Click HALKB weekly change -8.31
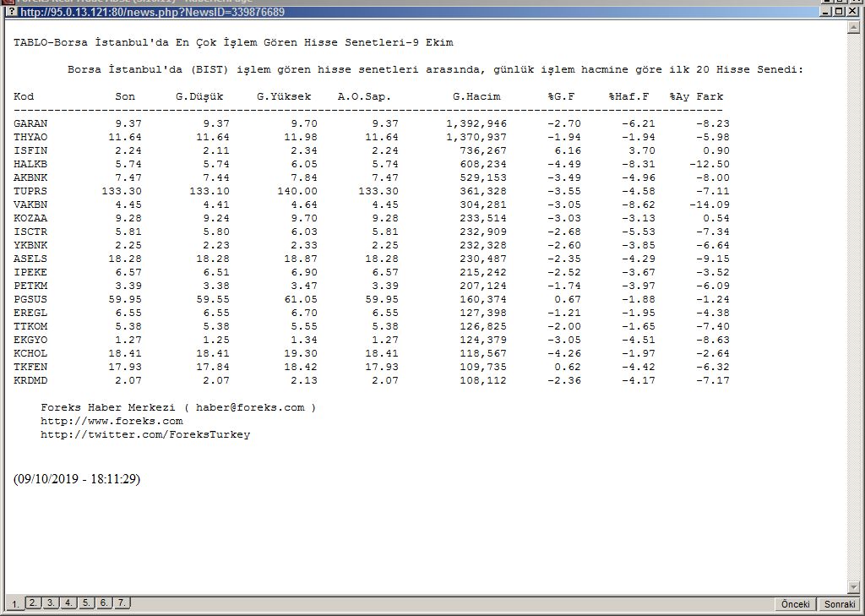Screen dimensions: 865x616 (x=639, y=165)
